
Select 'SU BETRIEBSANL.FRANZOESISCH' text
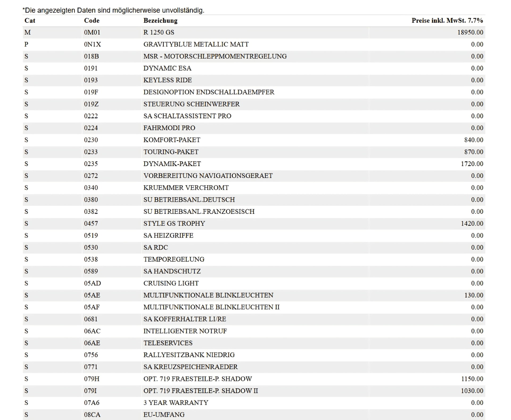[x=199, y=212]
